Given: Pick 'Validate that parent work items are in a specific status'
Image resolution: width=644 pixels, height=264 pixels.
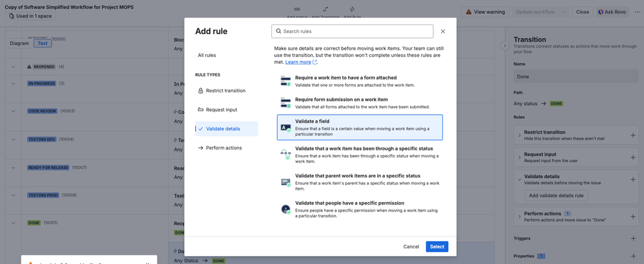Looking at the screenshot, I should pyautogui.click(x=360, y=182).
